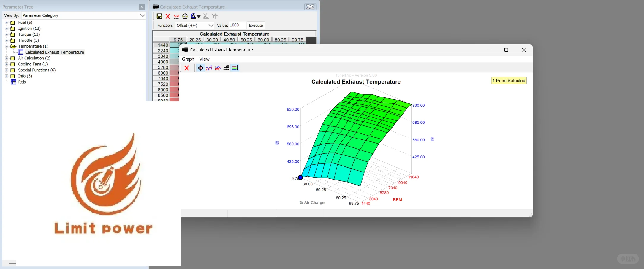Expand the Info (3) tree node
Viewport: 644px width, 269px height.
click(x=7, y=76)
